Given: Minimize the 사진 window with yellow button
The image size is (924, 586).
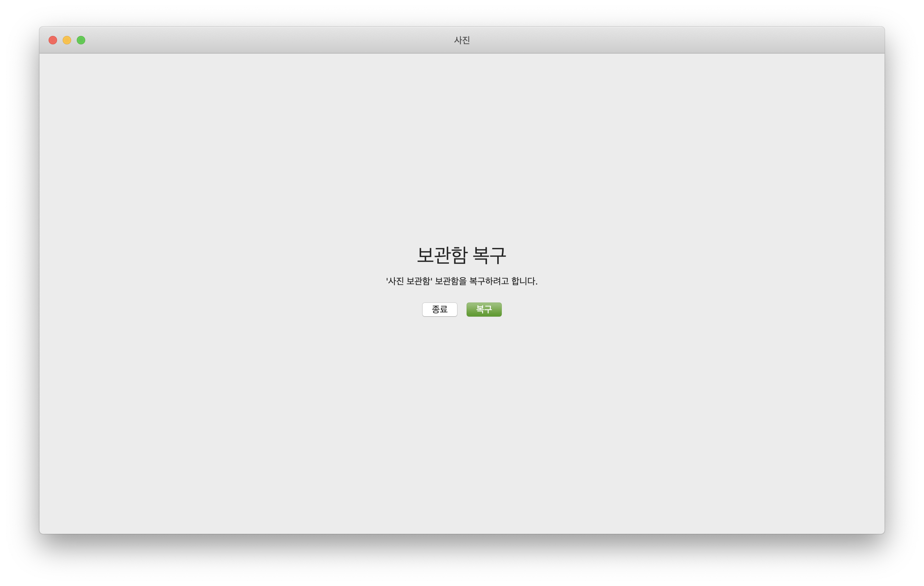Looking at the screenshot, I should pos(67,40).
